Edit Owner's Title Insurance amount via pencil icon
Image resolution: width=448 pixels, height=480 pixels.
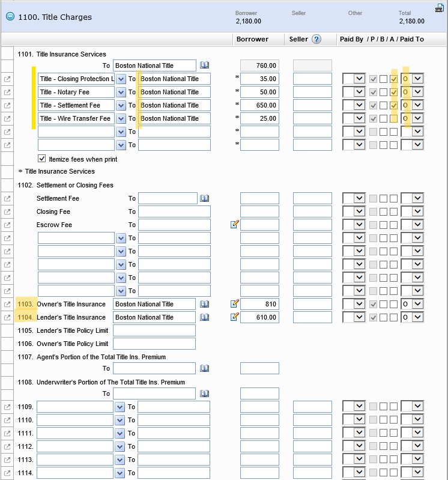(234, 303)
